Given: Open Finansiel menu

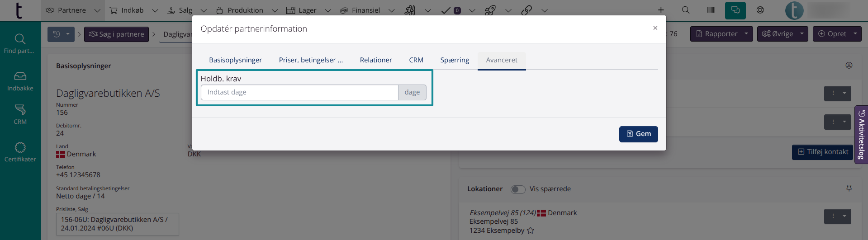Looking at the screenshot, I should click(360, 10).
